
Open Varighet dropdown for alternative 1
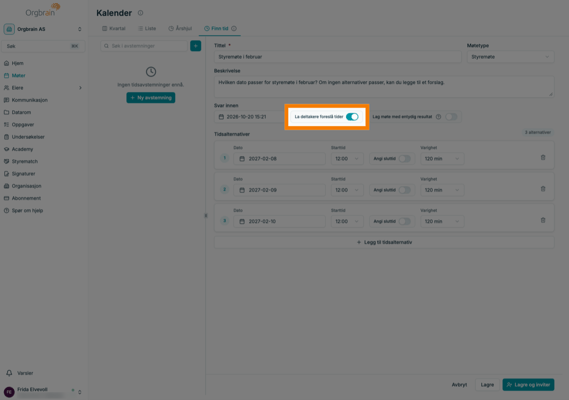[x=442, y=159]
